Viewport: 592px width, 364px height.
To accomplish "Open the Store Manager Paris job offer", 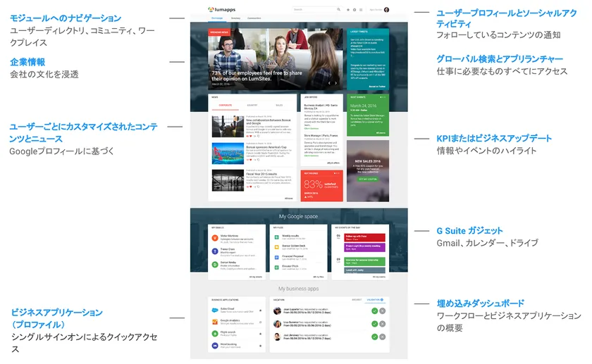I will [x=321, y=135].
